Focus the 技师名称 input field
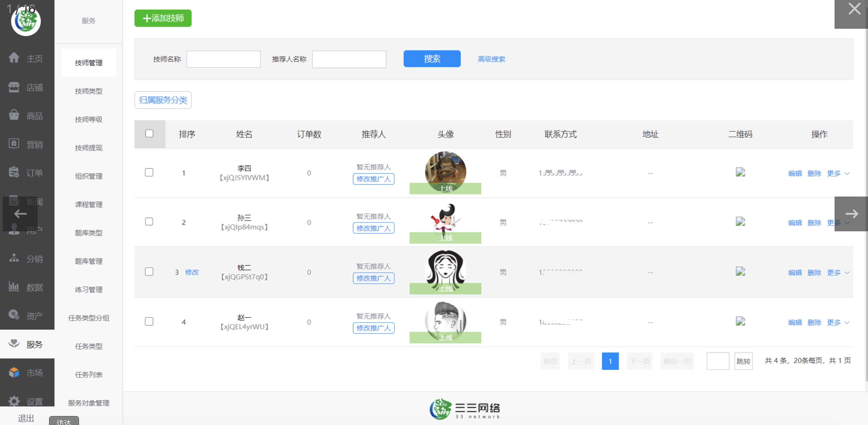This screenshot has width=868, height=425. tap(223, 59)
